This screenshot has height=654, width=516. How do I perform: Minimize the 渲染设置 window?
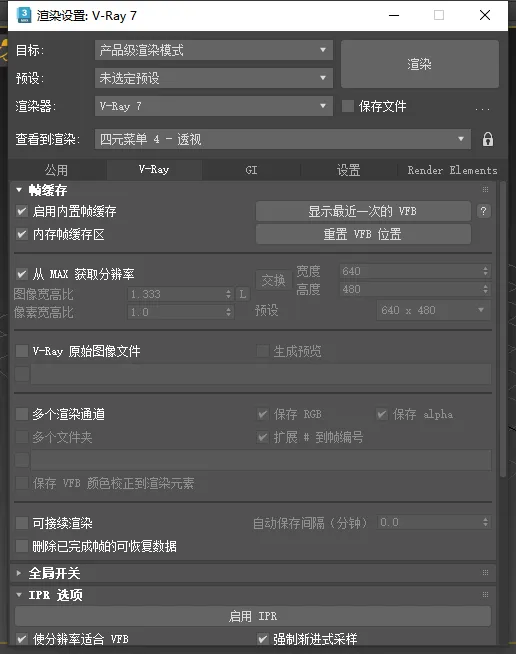click(394, 15)
